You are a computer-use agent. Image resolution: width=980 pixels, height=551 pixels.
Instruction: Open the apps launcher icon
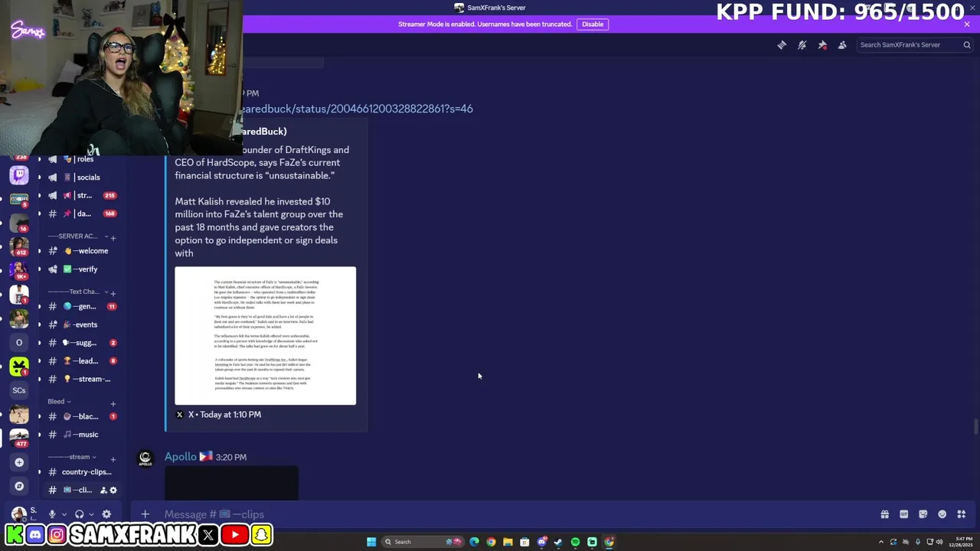pos(961,514)
